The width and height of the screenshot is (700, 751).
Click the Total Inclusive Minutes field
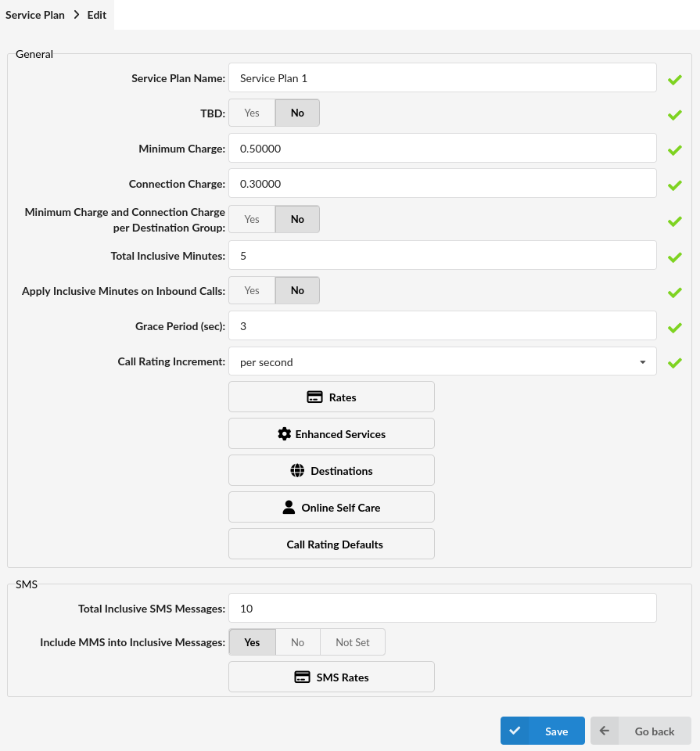click(443, 255)
